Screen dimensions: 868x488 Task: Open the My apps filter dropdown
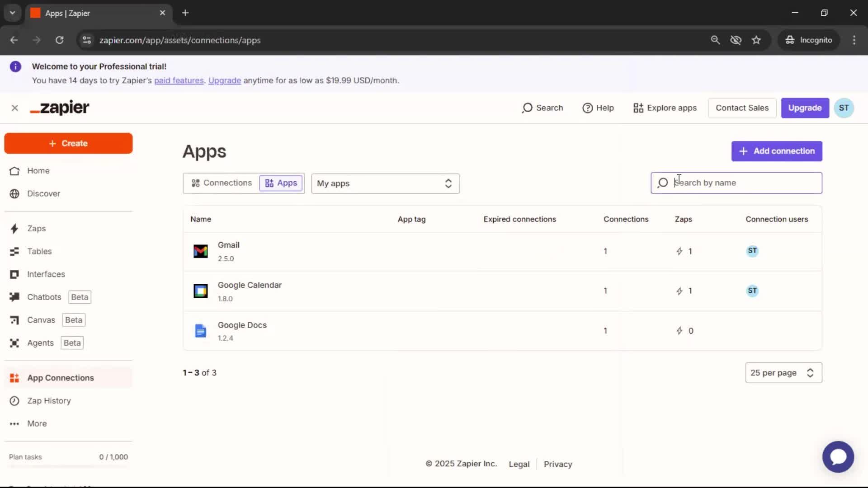385,183
